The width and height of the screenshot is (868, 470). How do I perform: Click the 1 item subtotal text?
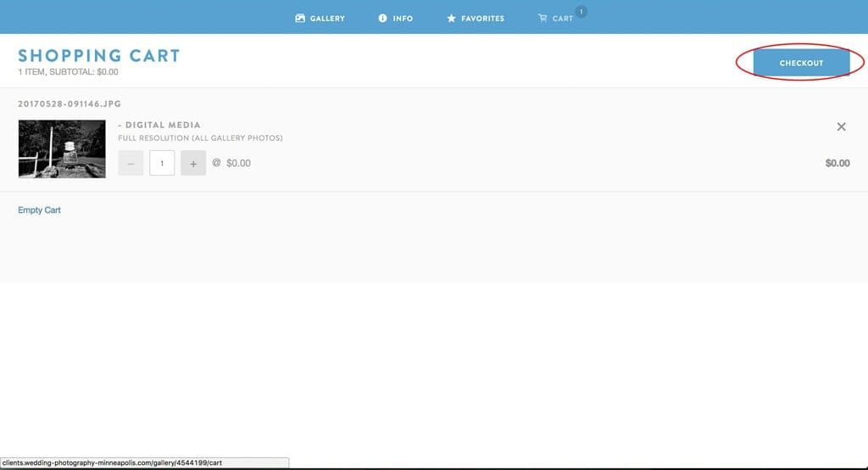pos(68,72)
